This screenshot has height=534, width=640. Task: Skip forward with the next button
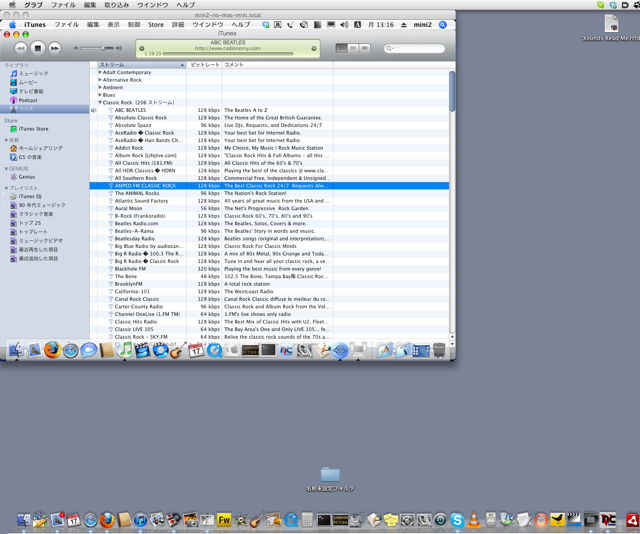click(x=55, y=48)
